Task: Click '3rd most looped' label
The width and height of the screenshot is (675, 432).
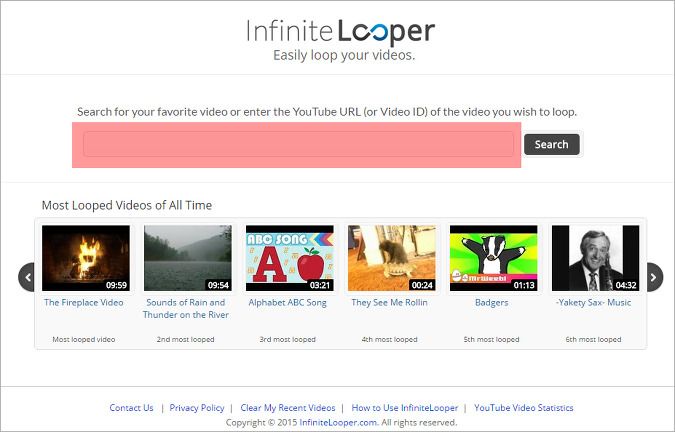Action: pyautogui.click(x=288, y=339)
